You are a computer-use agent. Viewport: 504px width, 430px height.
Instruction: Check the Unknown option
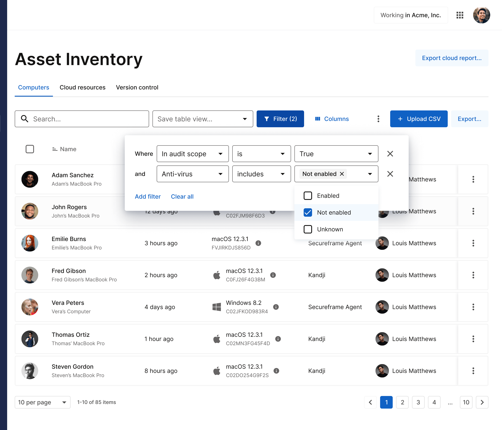308,229
